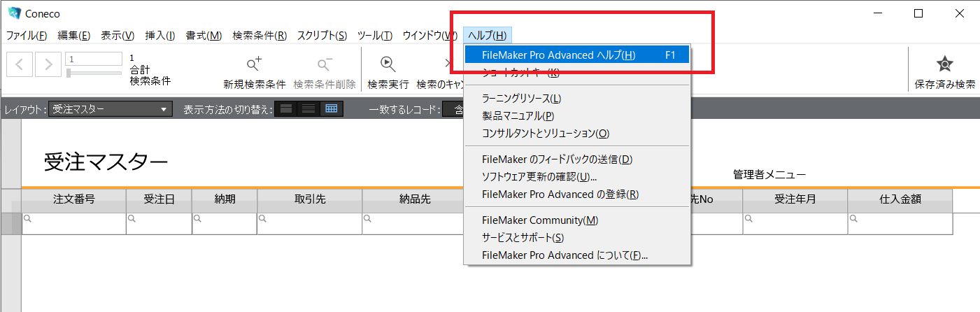
Task: Click the 仕入金額 search field
Action: (900, 224)
